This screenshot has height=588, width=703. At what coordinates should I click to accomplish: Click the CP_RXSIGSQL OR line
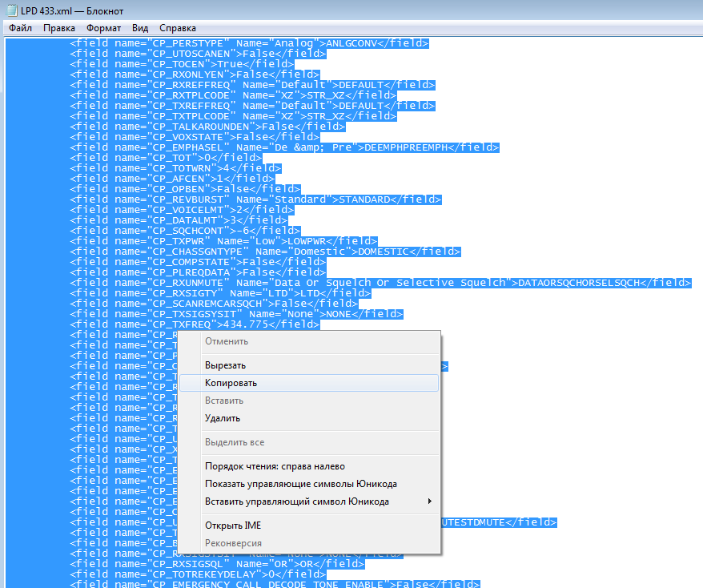[x=217, y=564]
